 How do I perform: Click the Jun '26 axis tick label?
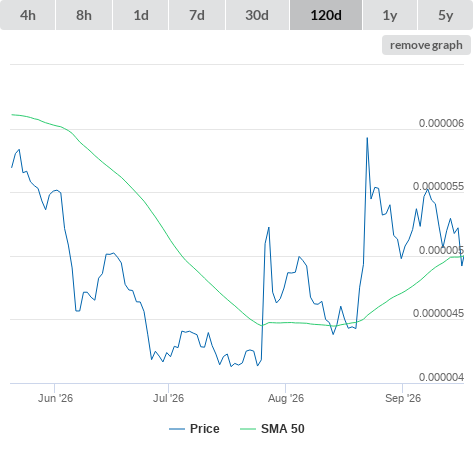55,398
